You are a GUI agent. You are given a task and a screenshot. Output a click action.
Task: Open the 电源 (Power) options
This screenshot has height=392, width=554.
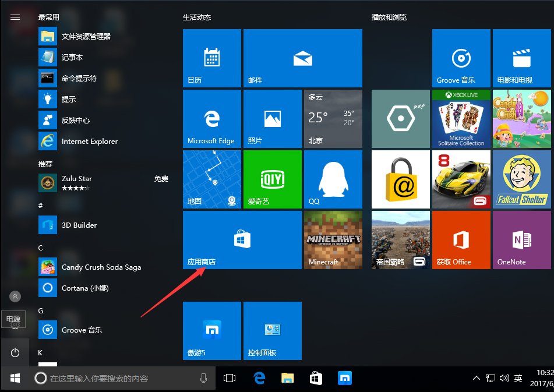point(15,352)
